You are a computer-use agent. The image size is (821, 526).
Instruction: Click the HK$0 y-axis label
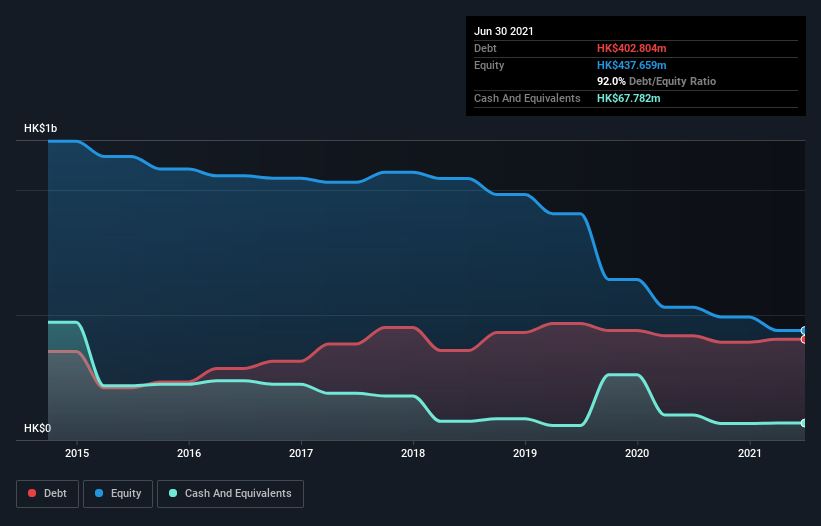tap(38, 428)
